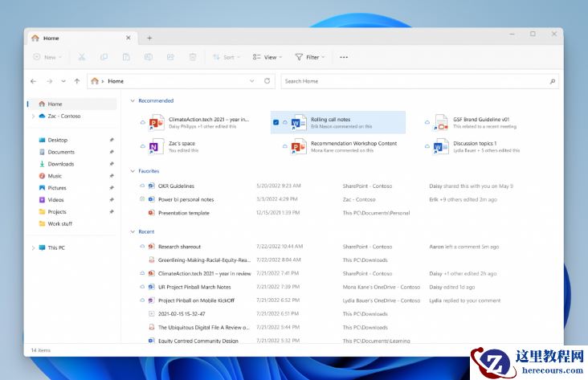588x380 pixels.
Task: Uncheck the Rolling call notes checkbox
Action: pyautogui.click(x=276, y=122)
